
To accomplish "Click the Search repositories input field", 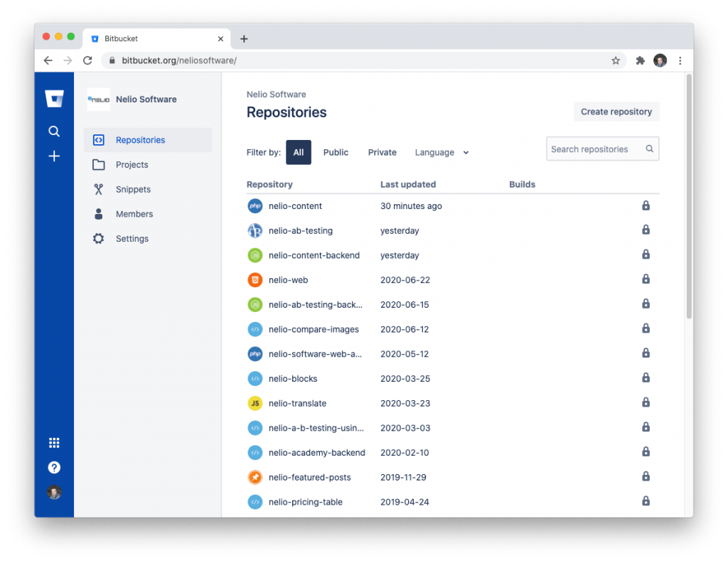I will [597, 149].
